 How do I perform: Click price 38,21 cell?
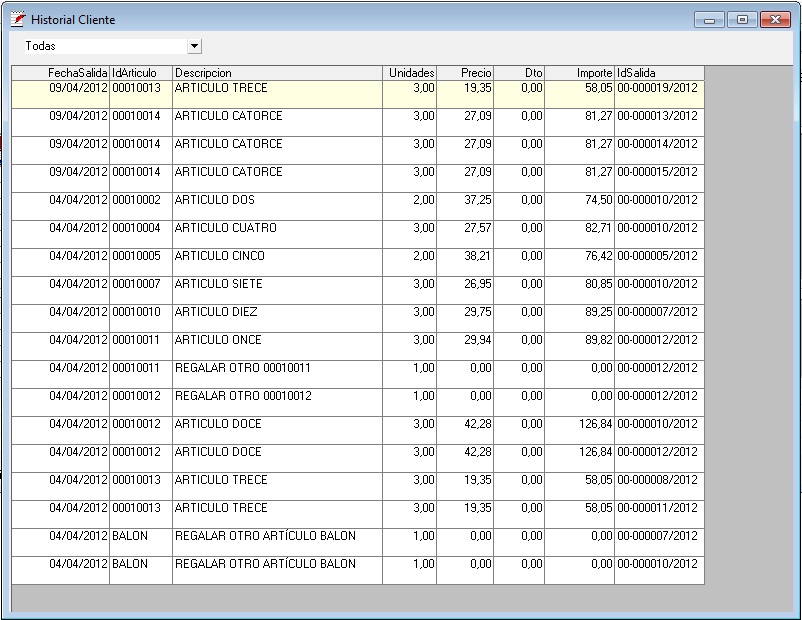pyautogui.click(x=465, y=262)
